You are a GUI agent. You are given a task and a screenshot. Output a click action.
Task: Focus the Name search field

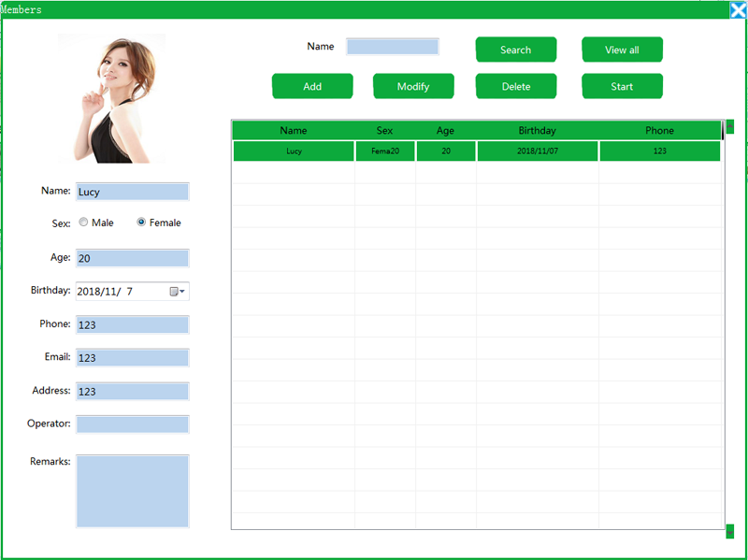(392, 47)
